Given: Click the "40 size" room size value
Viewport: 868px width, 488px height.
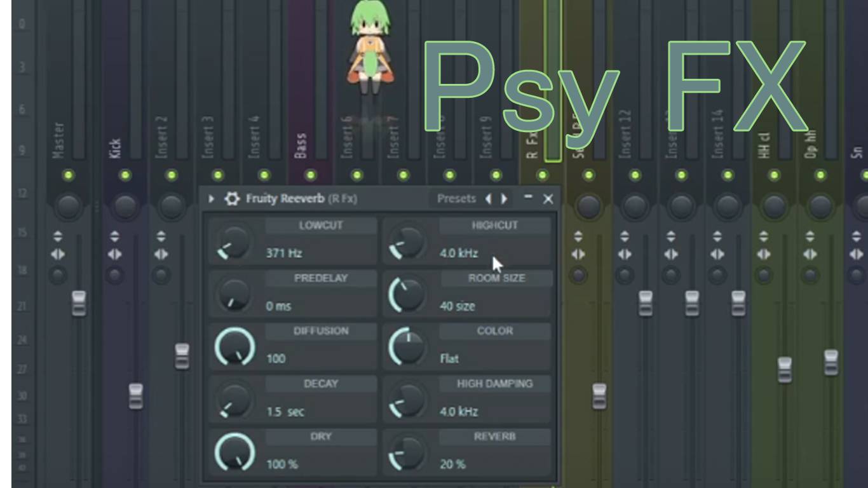Looking at the screenshot, I should (x=458, y=306).
